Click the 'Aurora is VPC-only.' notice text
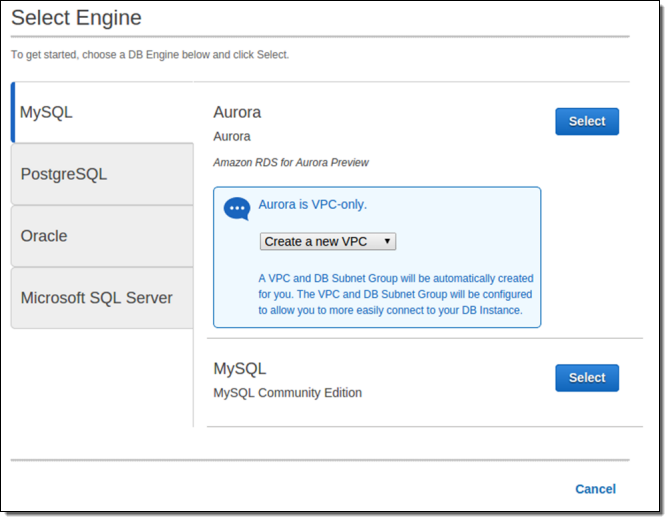 click(x=312, y=204)
